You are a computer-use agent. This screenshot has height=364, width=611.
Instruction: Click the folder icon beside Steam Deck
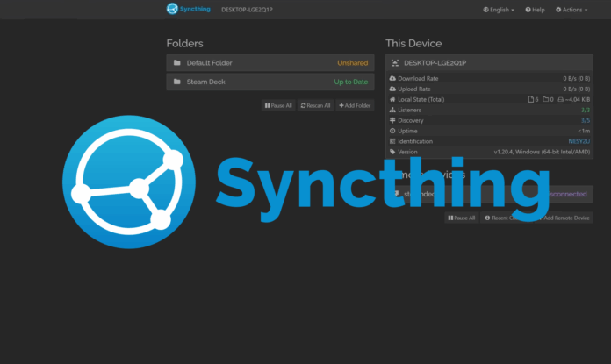click(x=176, y=82)
